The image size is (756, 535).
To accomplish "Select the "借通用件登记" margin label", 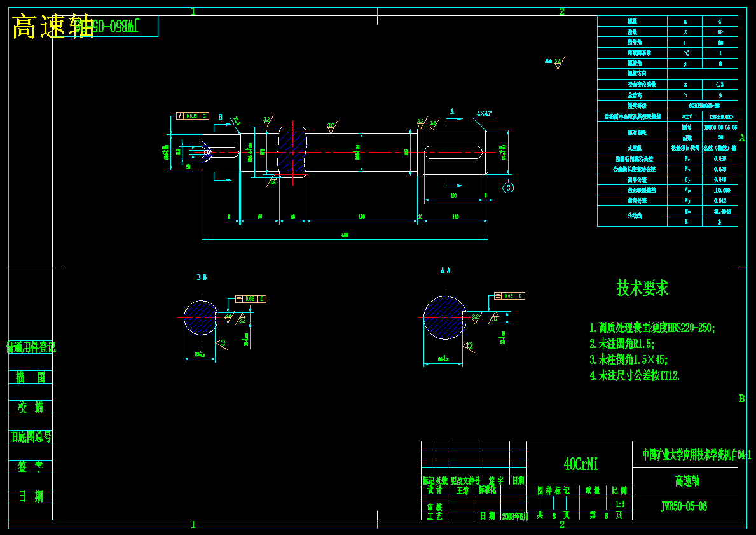I will tap(31, 347).
